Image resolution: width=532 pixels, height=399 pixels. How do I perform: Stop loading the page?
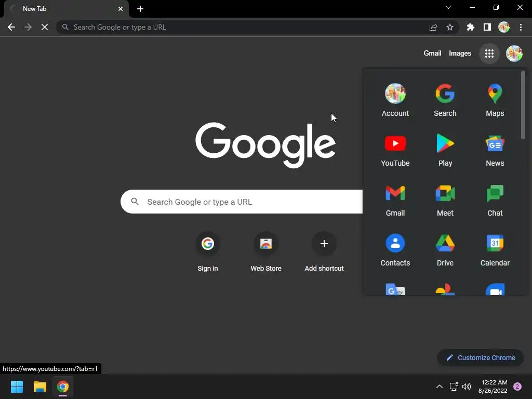(x=45, y=27)
